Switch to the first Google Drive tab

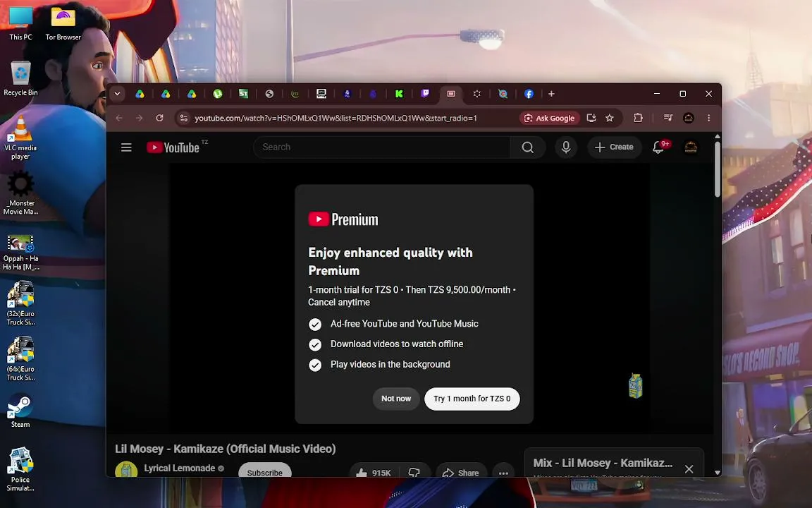click(140, 94)
